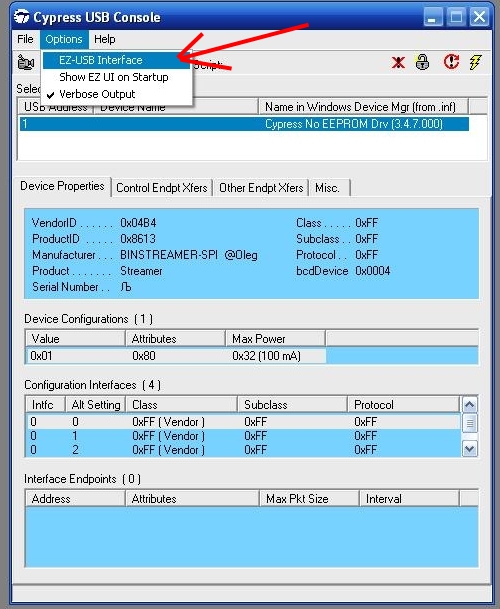The width and height of the screenshot is (500, 609).
Task: Click manufacturer text BINSTREAMER-SPI @Oleg
Action: click(x=189, y=255)
